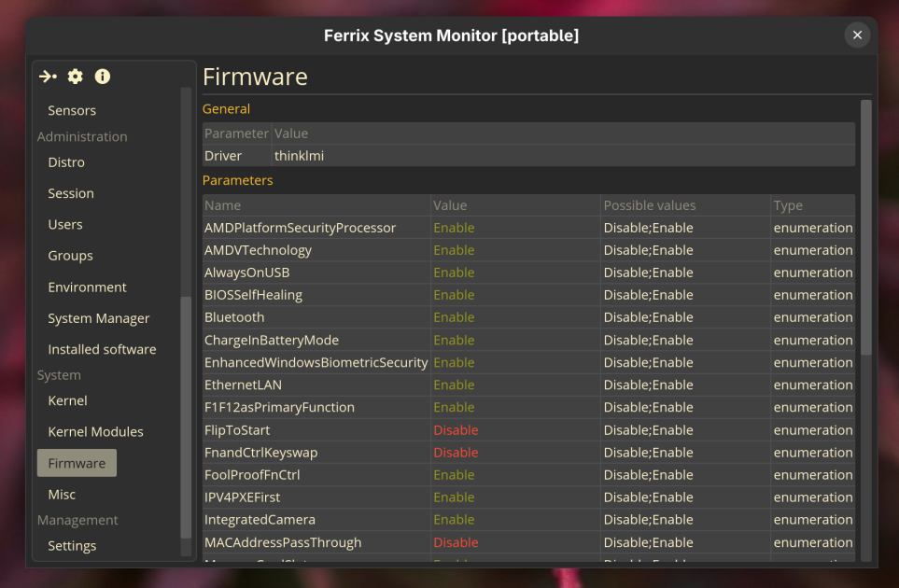Select the FlipToStart parameter row
Screen dimensions: 899x588
[528, 430]
